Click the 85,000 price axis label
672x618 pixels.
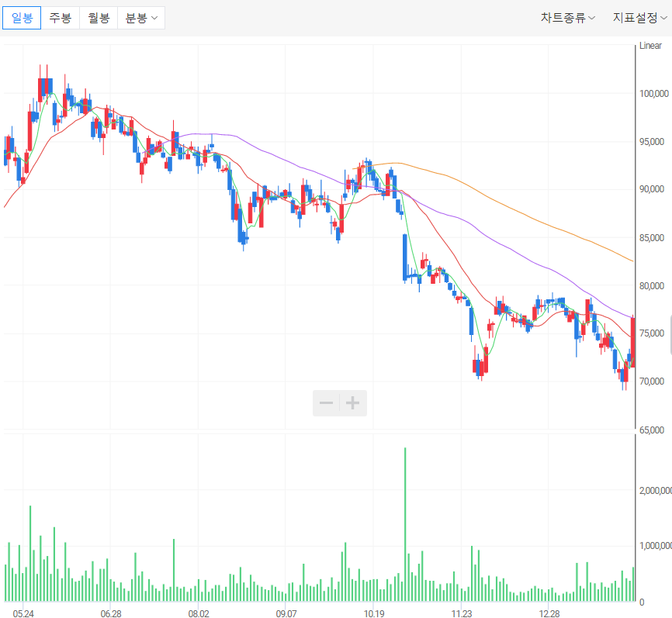tap(651, 237)
